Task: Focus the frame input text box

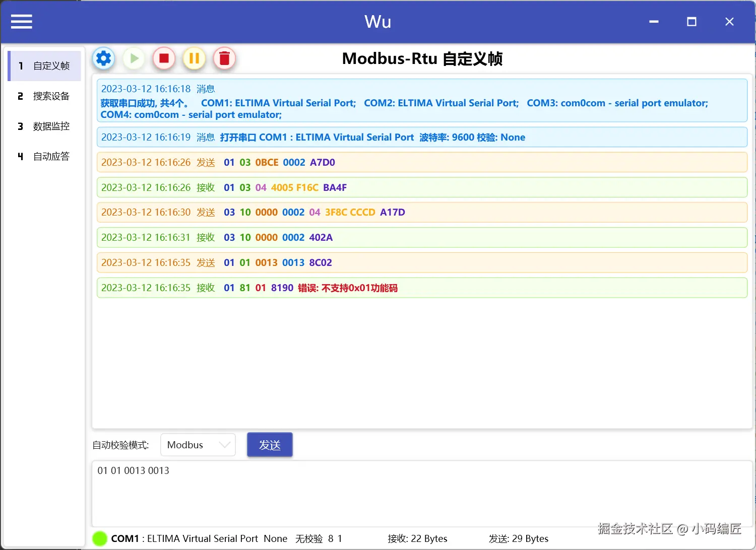Action: click(421, 494)
